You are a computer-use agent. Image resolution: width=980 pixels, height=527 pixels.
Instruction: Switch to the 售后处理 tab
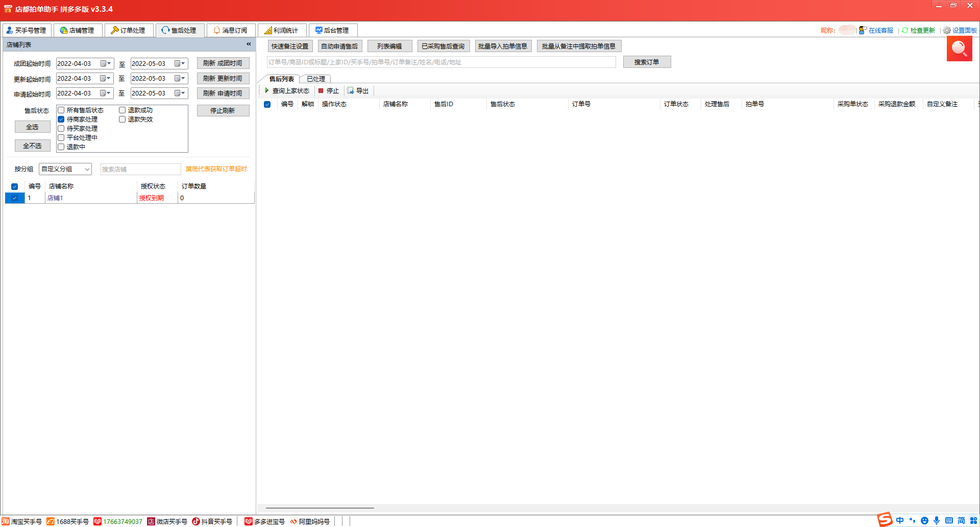click(180, 30)
